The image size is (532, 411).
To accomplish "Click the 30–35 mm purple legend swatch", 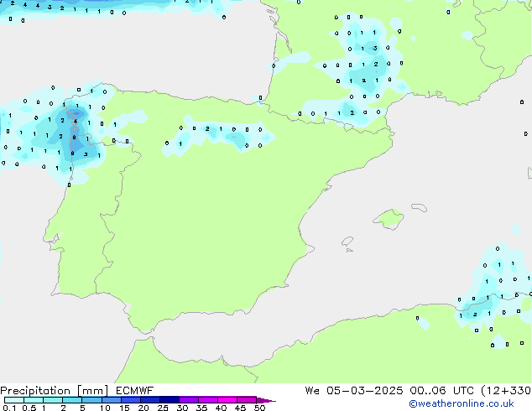I will pos(188,400).
